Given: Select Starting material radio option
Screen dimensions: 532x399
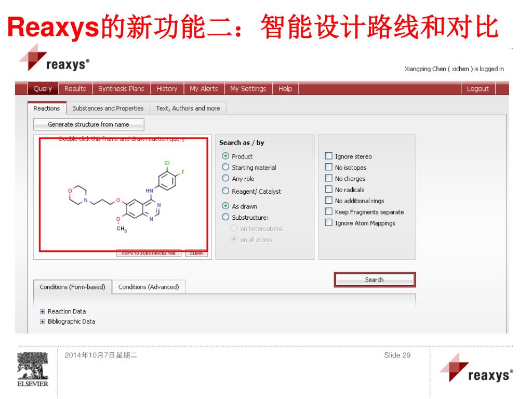Looking at the screenshot, I should (225, 167).
